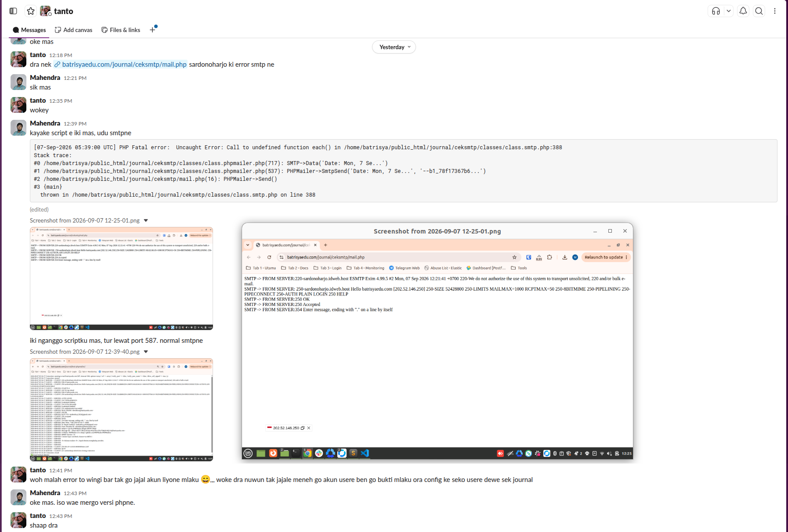This screenshot has width=788, height=532.
Task: Open search with magnifier icon
Action: click(x=759, y=11)
